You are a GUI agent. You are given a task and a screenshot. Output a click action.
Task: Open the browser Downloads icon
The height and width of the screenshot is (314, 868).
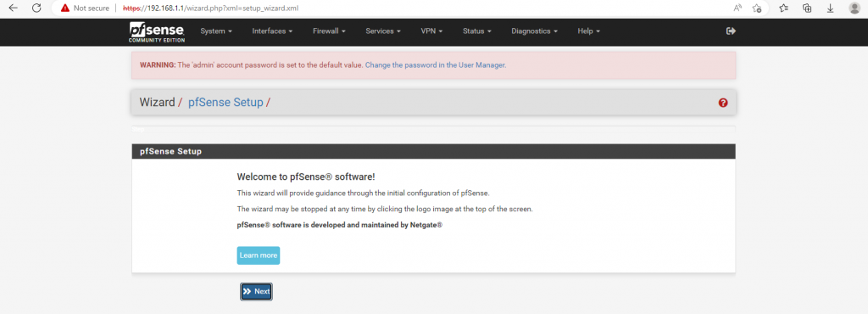pyautogui.click(x=831, y=8)
